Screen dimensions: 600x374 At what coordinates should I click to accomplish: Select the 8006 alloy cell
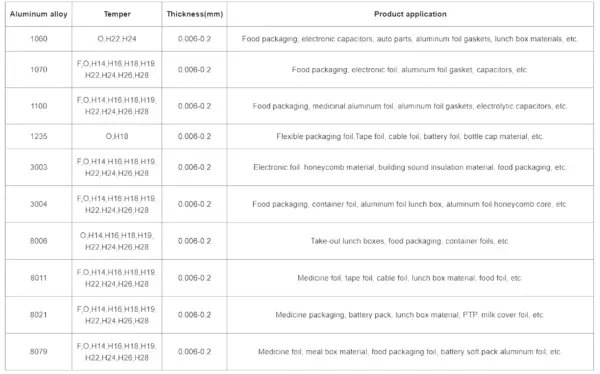(x=39, y=241)
